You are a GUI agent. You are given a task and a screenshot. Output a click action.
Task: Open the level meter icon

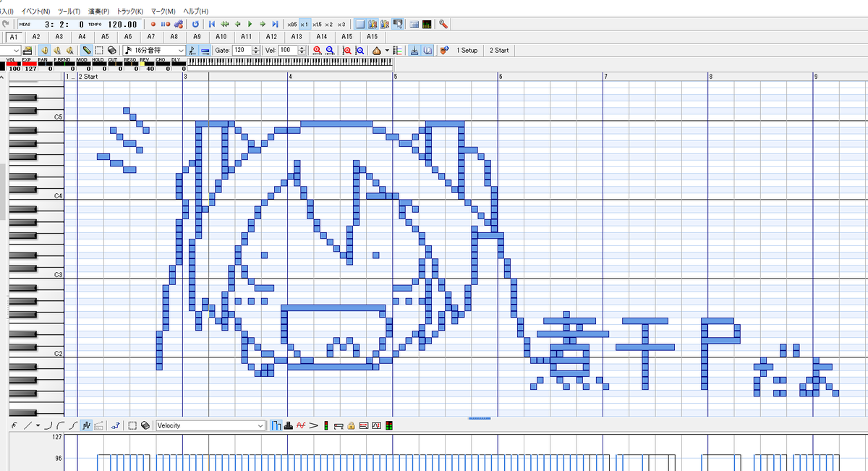[427, 24]
